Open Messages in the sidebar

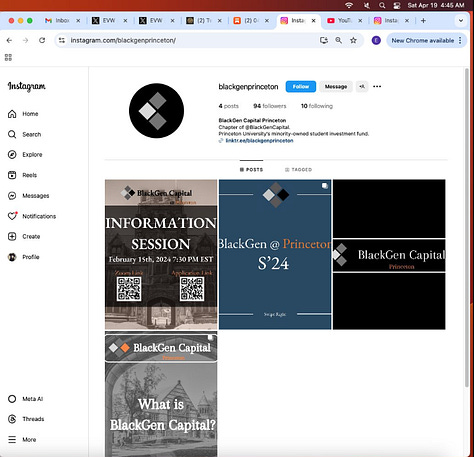click(x=28, y=196)
